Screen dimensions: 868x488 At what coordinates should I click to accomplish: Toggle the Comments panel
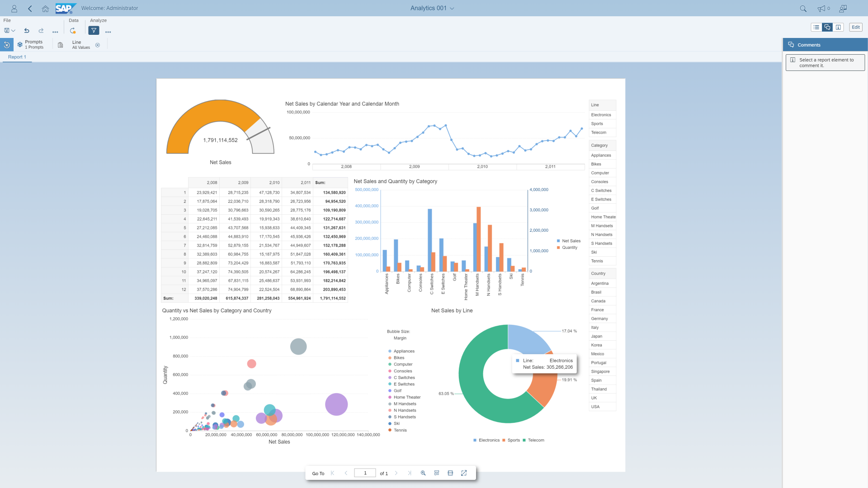coord(827,27)
